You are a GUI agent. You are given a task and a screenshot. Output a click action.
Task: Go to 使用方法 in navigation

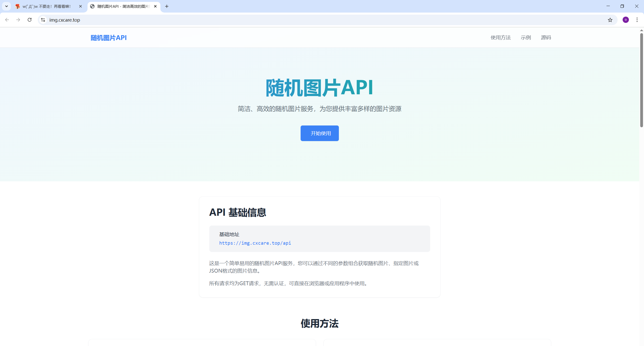point(500,37)
